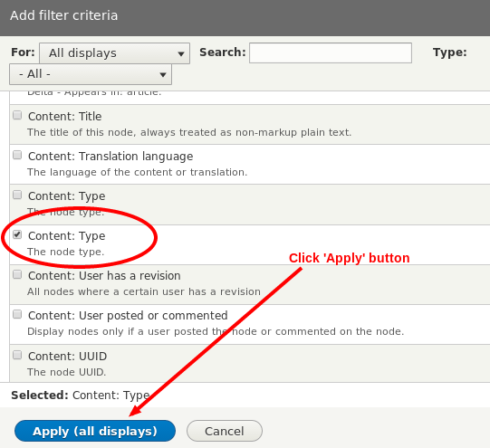
Task: Click the 'Content: Translation language' label text
Action: coord(110,157)
